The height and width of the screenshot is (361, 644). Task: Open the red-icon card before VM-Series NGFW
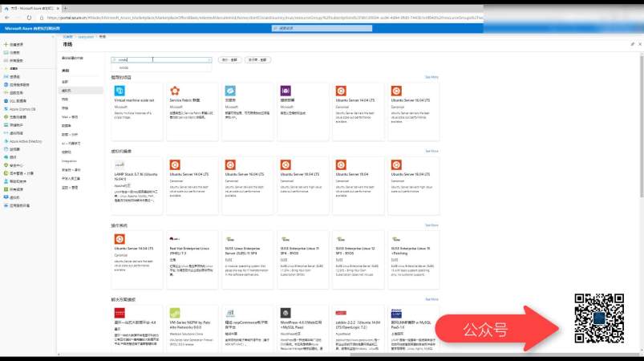[x=137, y=329]
